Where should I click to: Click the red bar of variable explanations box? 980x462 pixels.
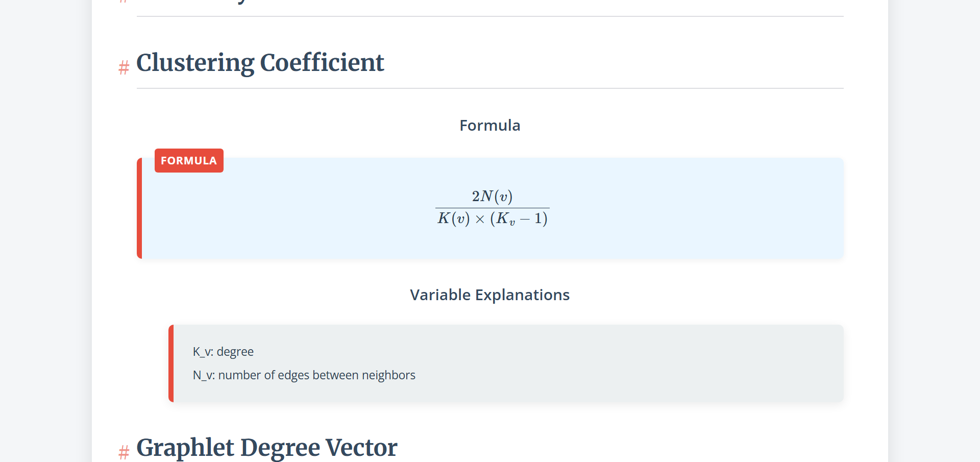[x=171, y=363]
